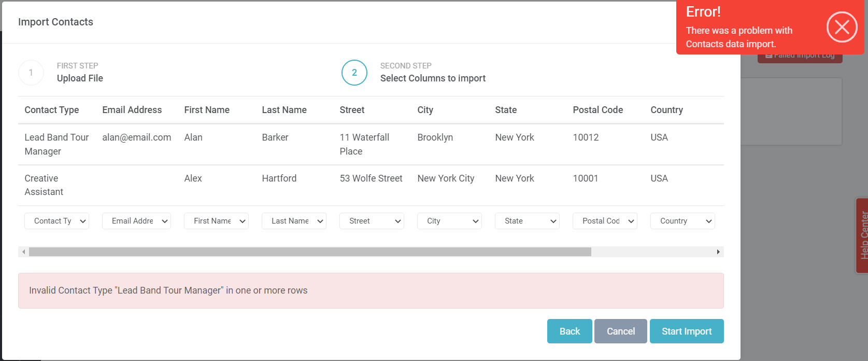Open the Help Center side tab
The height and width of the screenshot is (361, 868).
tap(862, 235)
